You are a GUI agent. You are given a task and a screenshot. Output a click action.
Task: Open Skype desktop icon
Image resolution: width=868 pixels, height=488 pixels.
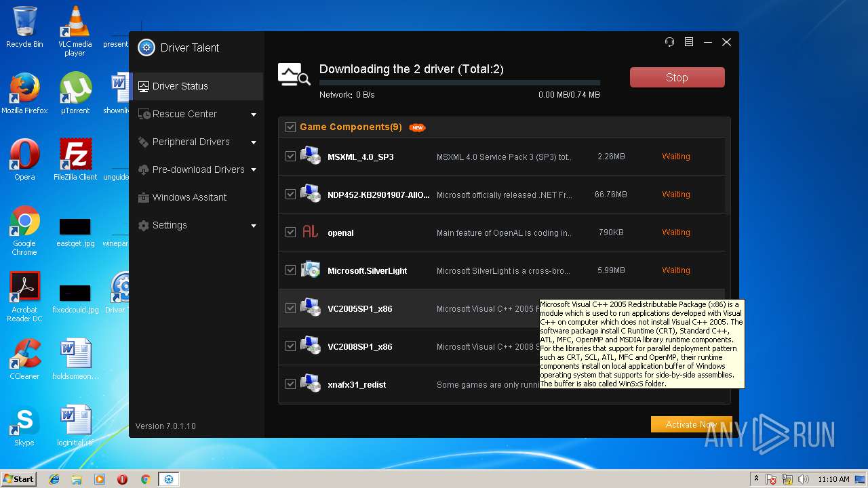(x=24, y=426)
